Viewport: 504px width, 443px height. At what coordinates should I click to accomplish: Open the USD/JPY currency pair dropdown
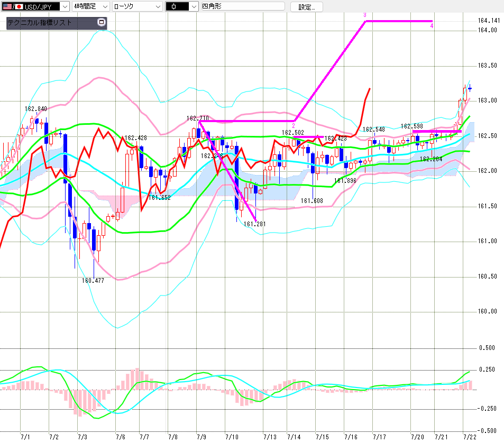click(35, 6)
